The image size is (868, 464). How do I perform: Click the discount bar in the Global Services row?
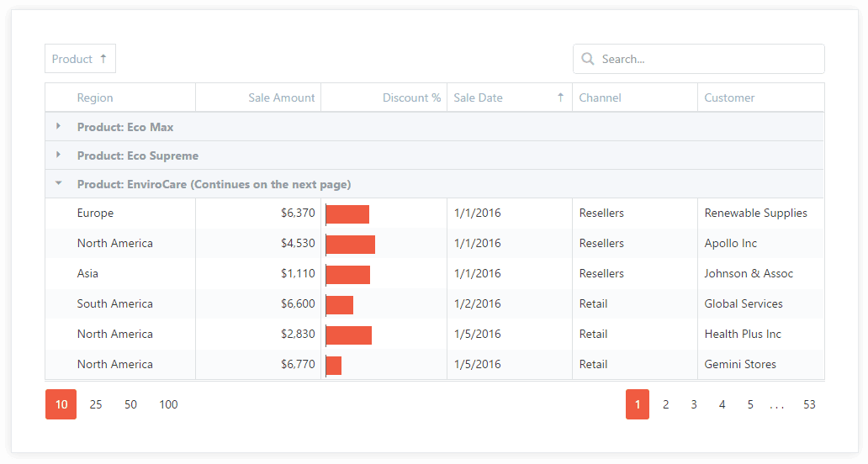coord(339,305)
